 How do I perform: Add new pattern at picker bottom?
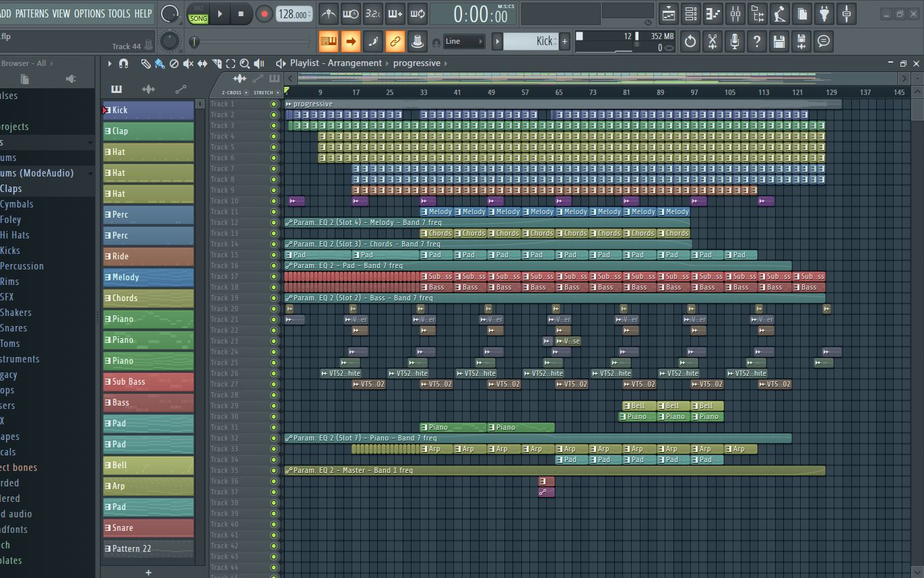pyautogui.click(x=148, y=573)
